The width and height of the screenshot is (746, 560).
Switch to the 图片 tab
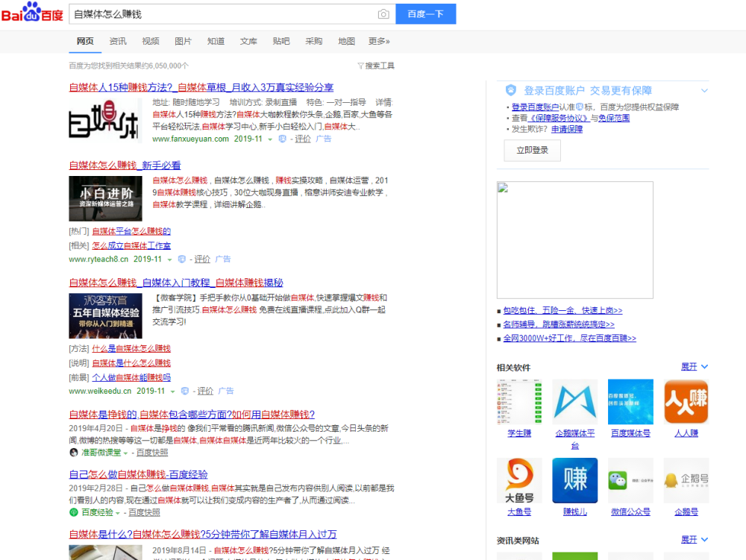pyautogui.click(x=184, y=41)
